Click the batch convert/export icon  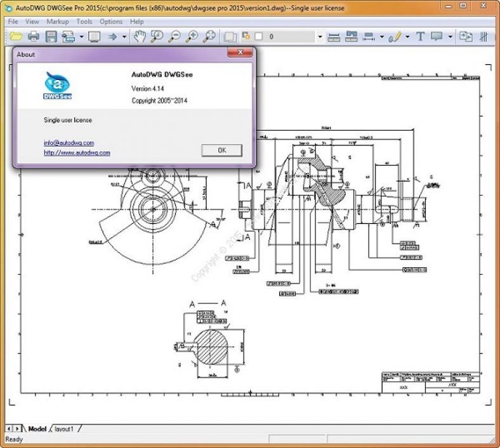pos(69,37)
